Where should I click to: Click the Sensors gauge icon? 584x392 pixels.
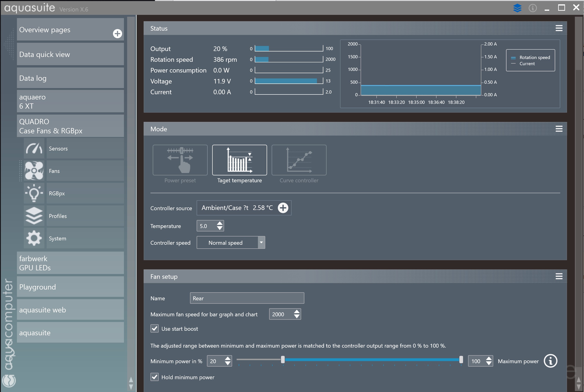click(34, 148)
